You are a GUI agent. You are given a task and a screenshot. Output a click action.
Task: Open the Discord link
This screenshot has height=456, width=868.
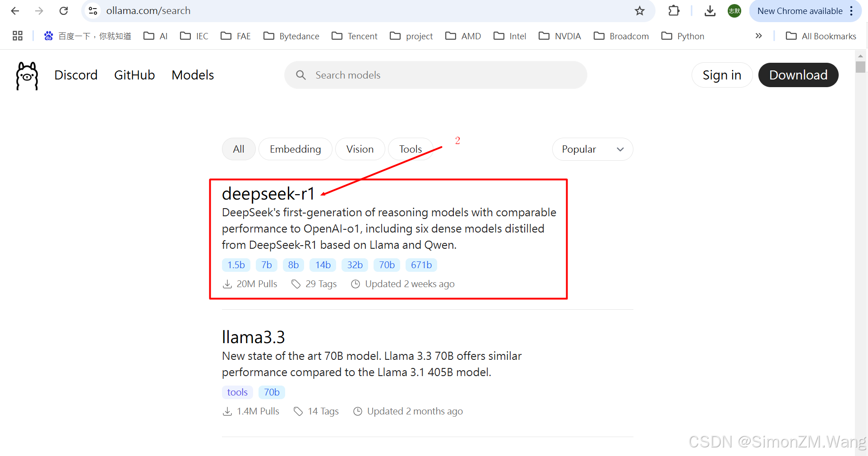coord(76,75)
